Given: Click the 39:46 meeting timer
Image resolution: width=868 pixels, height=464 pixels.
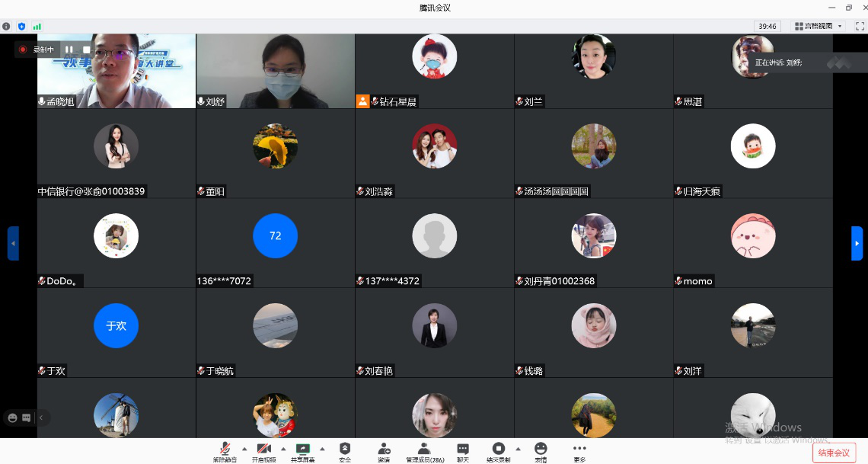Looking at the screenshot, I should 767,26.
